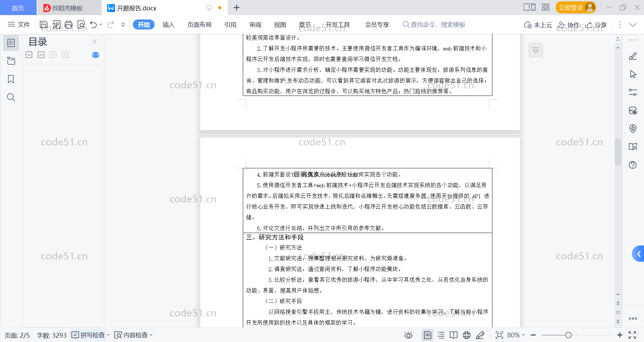This screenshot has width=644, height=342.
Task: Click the command search field
Action: (434, 24)
